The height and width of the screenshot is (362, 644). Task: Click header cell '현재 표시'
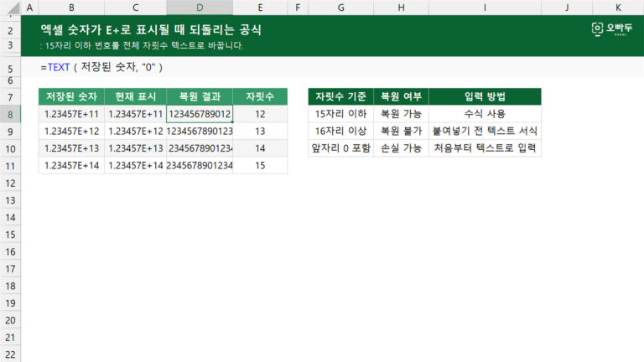point(136,96)
